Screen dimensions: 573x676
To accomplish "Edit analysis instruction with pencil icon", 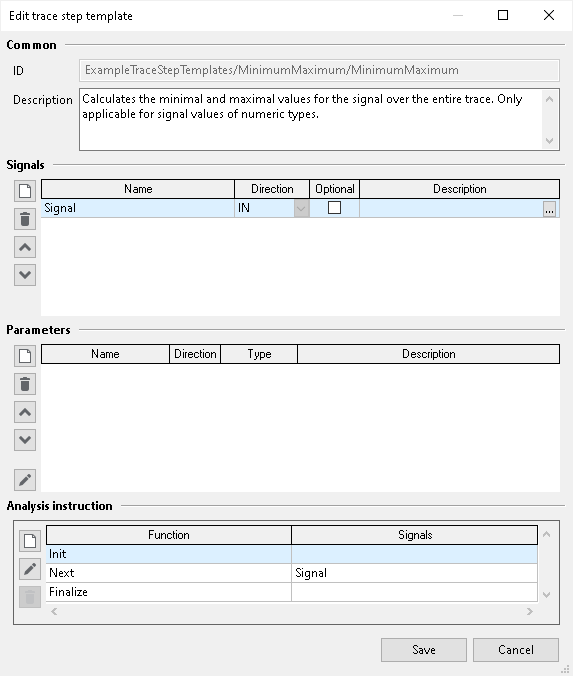I will [30, 569].
